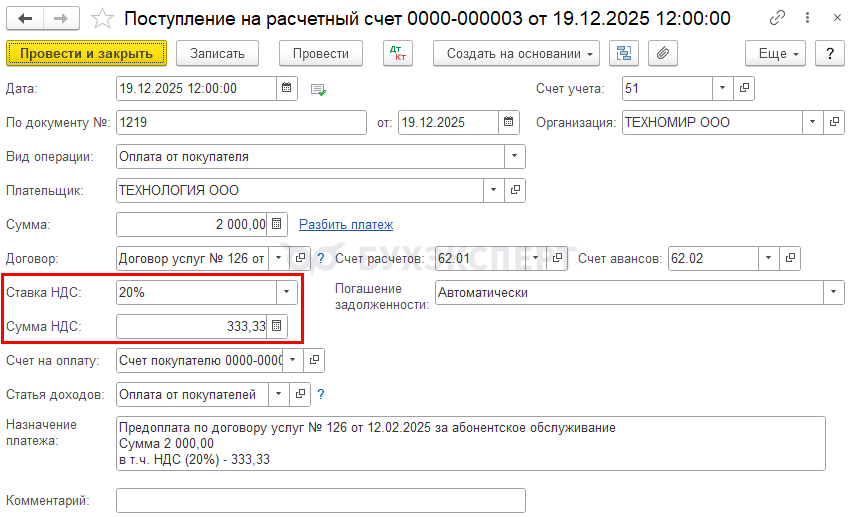
Task: Expand Организация dropdown list
Action: pyautogui.click(x=812, y=122)
